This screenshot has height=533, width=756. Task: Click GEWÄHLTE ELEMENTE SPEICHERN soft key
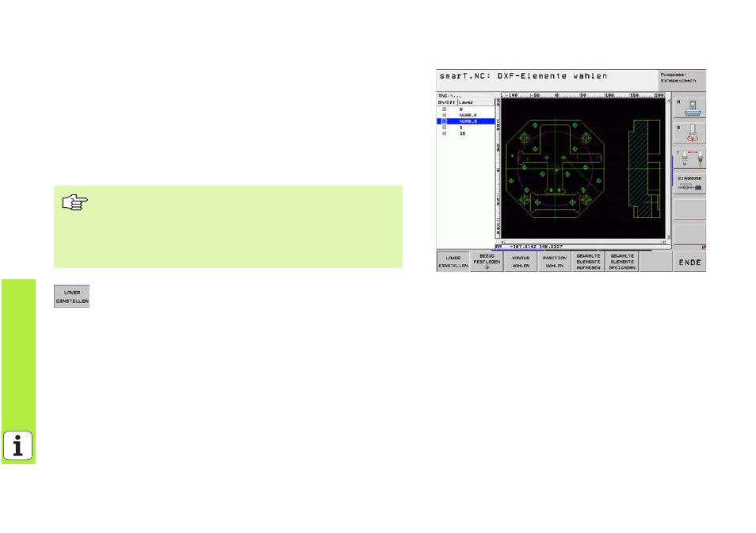coord(622,262)
